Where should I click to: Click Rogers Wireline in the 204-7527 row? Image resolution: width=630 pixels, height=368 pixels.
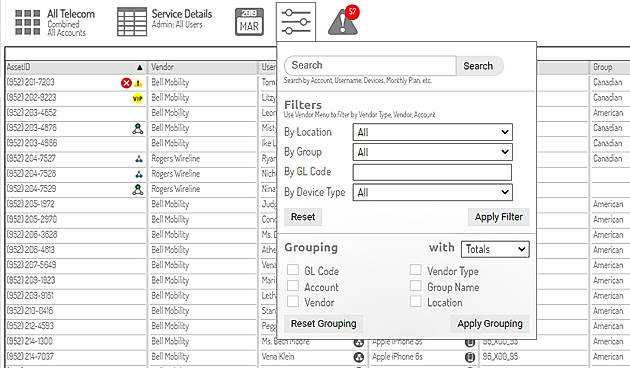[176, 159]
